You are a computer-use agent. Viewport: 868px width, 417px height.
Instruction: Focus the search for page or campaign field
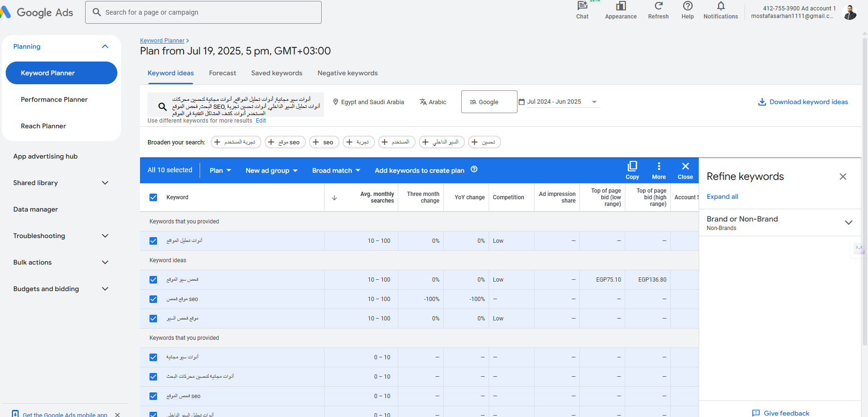point(203,12)
